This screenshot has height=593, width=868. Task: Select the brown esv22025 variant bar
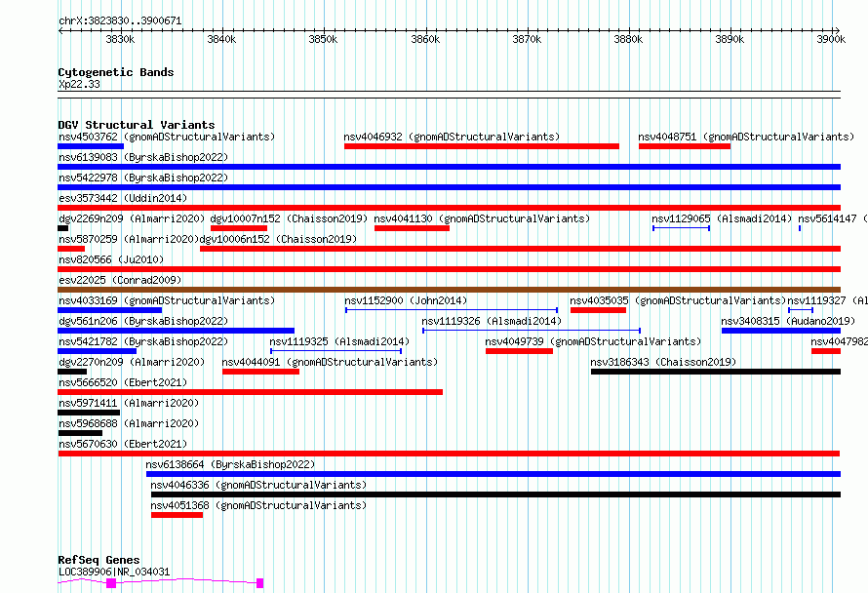pos(450,290)
